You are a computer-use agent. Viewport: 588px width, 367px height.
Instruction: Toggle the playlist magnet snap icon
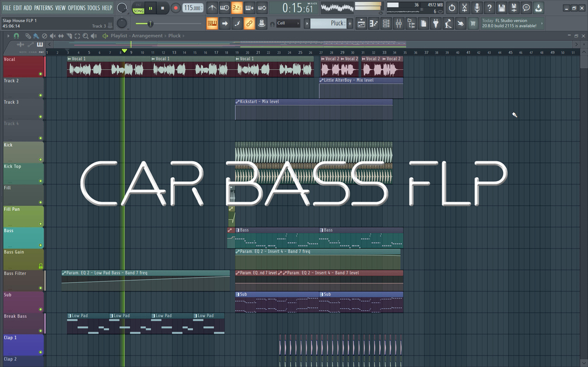[x=16, y=36]
